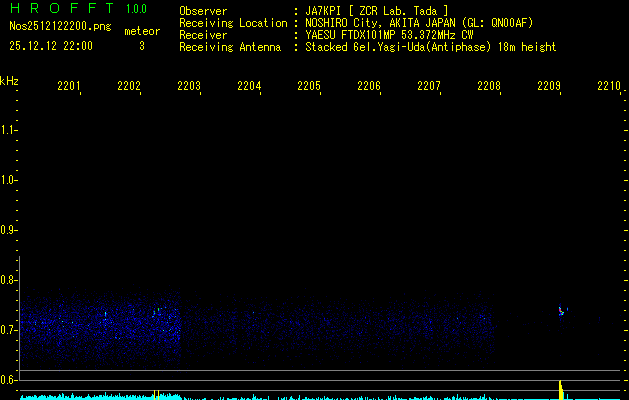Click the 0.7 frequency axis label
Image resolution: width=629 pixels, height=400 pixels.
pos(9,329)
